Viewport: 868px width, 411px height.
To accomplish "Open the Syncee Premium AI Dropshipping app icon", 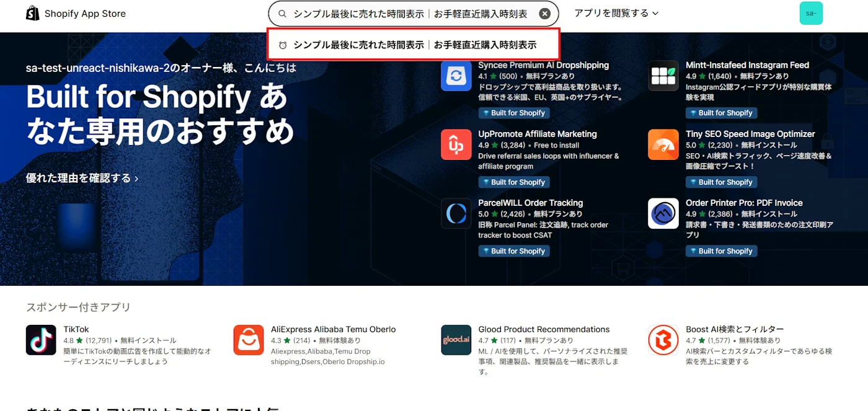I will point(456,76).
